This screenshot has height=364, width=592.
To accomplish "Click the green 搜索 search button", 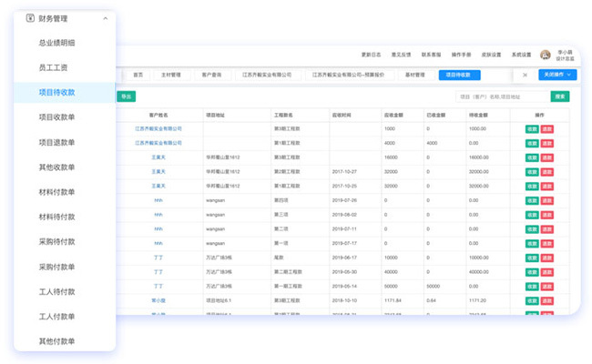I will point(560,96).
